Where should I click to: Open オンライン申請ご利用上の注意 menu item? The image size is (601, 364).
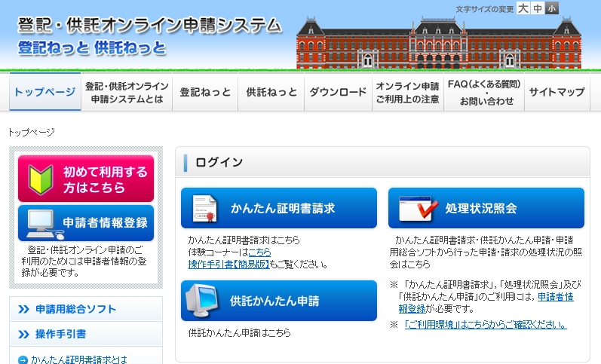408,93
